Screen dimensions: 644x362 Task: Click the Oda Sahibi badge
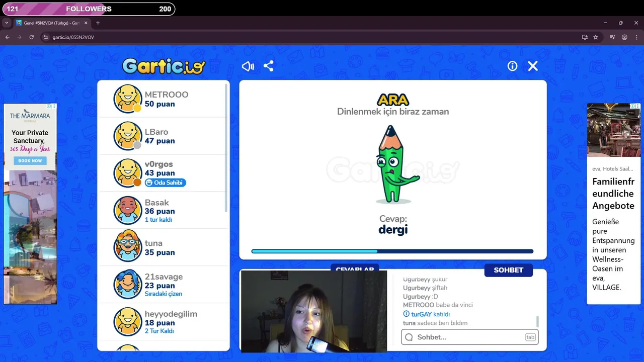point(166,183)
